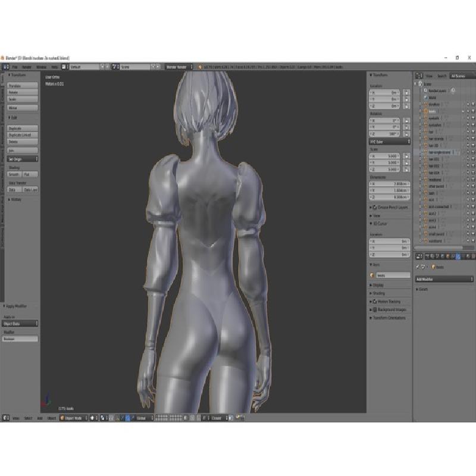This screenshot has width=476, height=476.
Task: Lock the Location Z value
Action: [406, 106]
